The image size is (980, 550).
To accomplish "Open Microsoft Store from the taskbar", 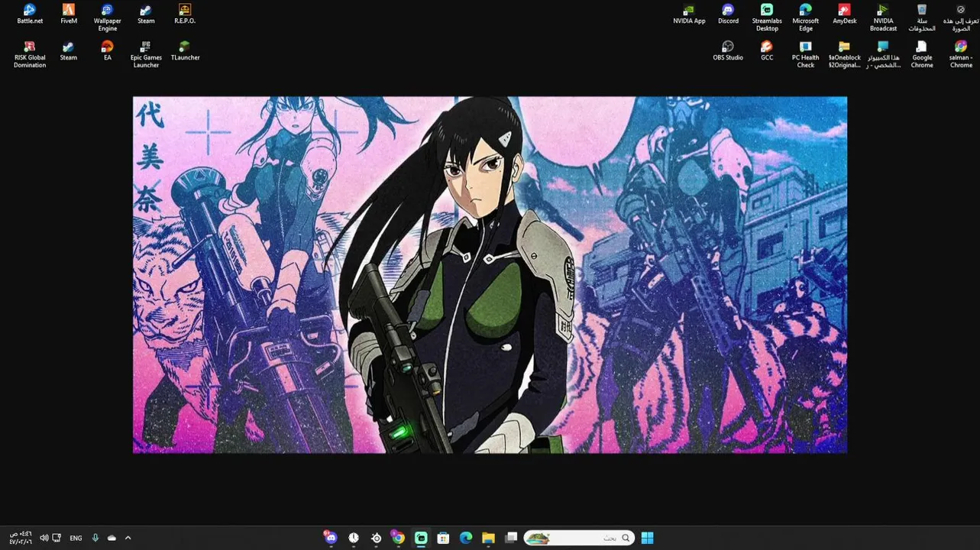I will pos(443,538).
